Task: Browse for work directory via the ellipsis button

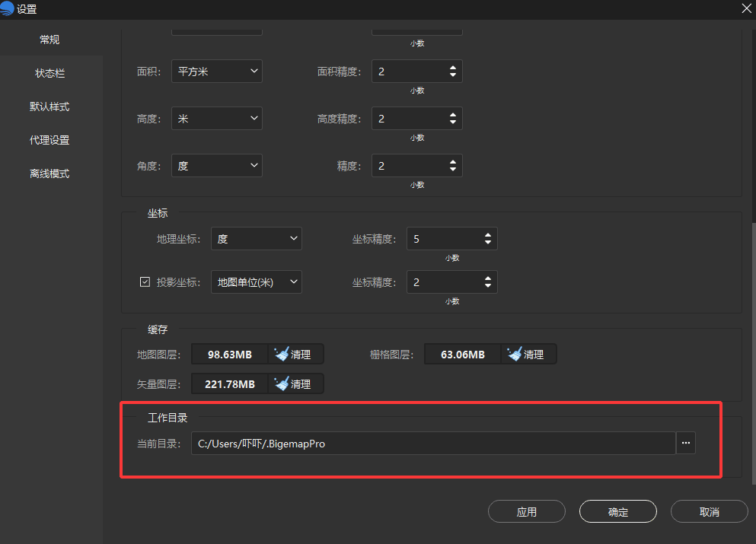Action: click(x=686, y=443)
